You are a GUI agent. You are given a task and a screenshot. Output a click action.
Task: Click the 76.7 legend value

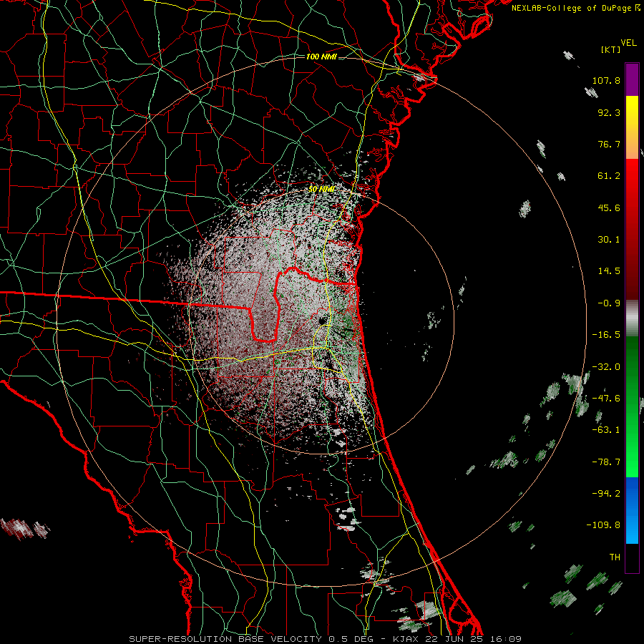[609, 144]
